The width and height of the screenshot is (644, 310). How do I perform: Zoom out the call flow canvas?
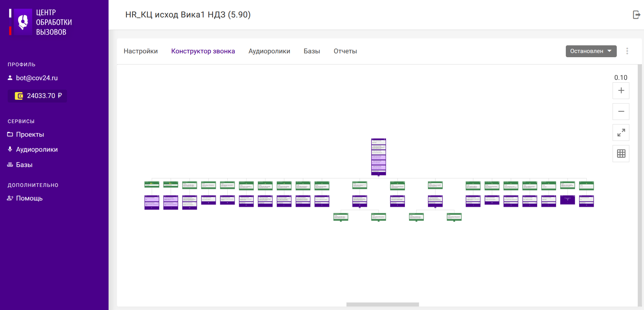click(x=621, y=112)
